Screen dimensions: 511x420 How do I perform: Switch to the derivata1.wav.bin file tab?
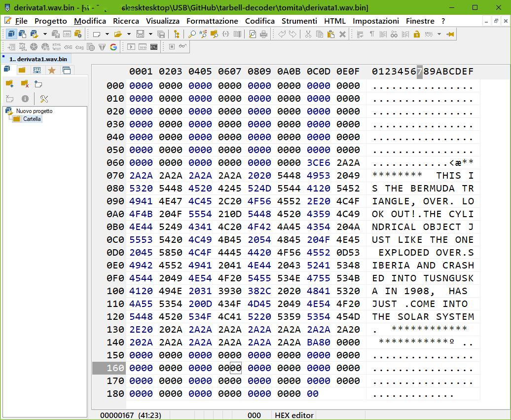tap(36, 59)
